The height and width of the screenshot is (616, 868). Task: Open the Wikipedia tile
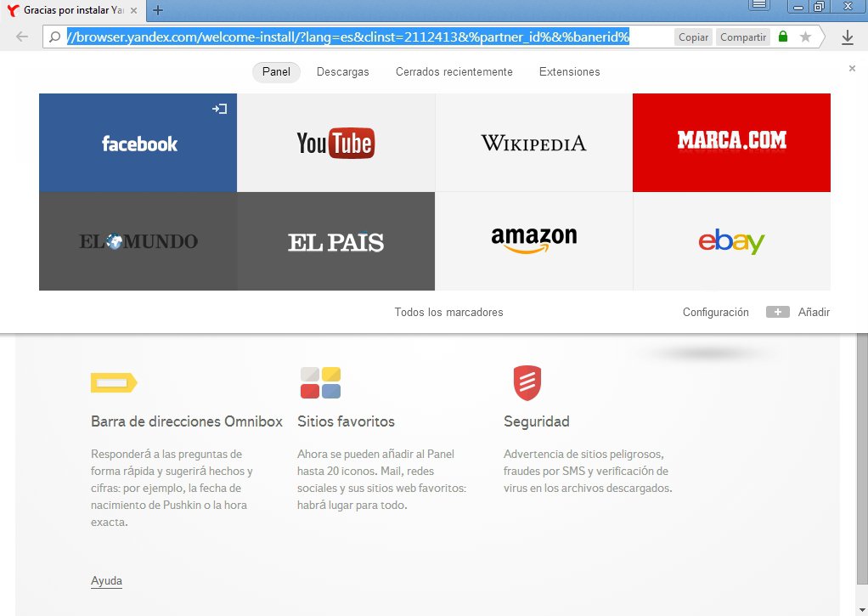pyautogui.click(x=533, y=143)
